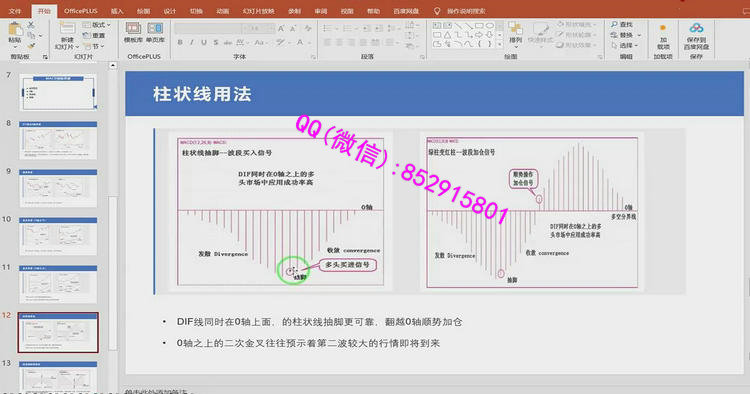Click the 加载项 add-ins icon
Viewport: 750px width, 394px height.
(663, 37)
